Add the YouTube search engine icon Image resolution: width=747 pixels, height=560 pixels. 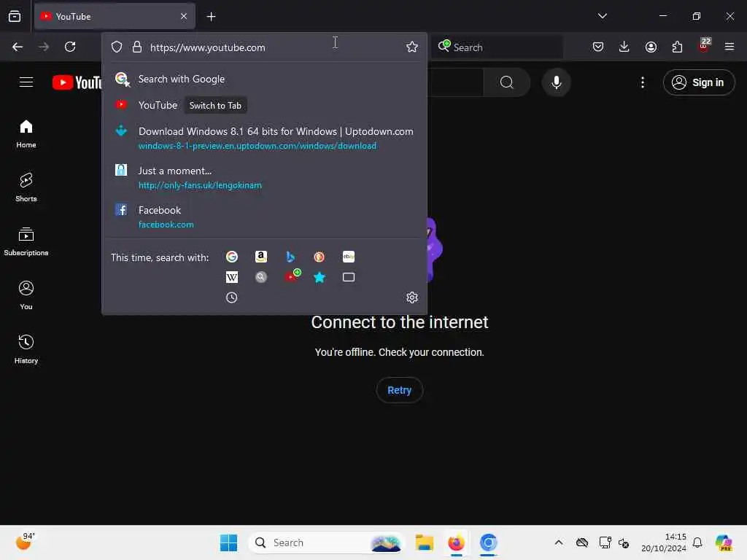pyautogui.click(x=292, y=276)
